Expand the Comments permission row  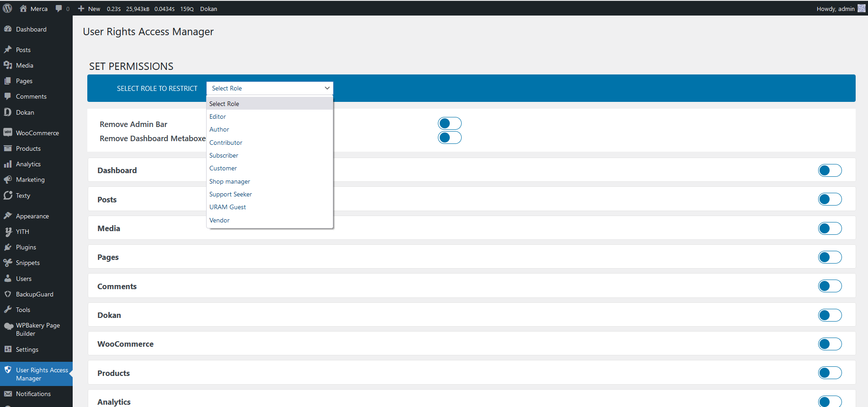(x=471, y=286)
